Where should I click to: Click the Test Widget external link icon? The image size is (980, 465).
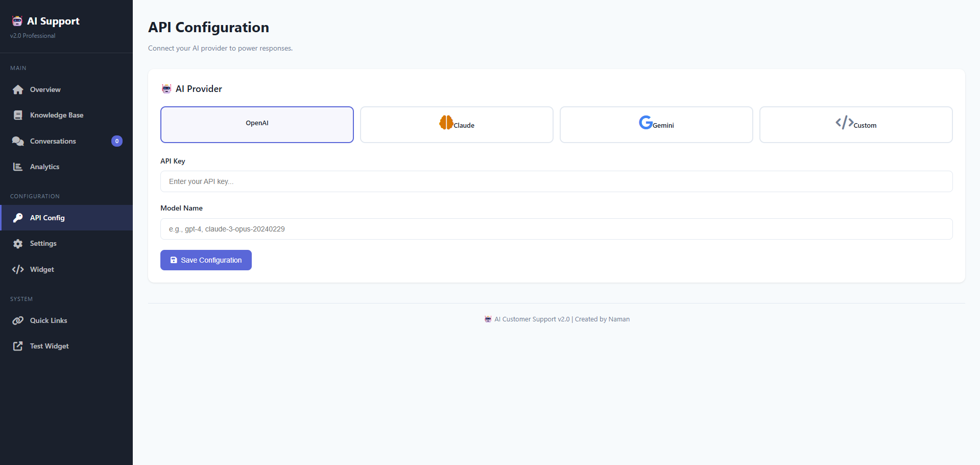point(18,346)
